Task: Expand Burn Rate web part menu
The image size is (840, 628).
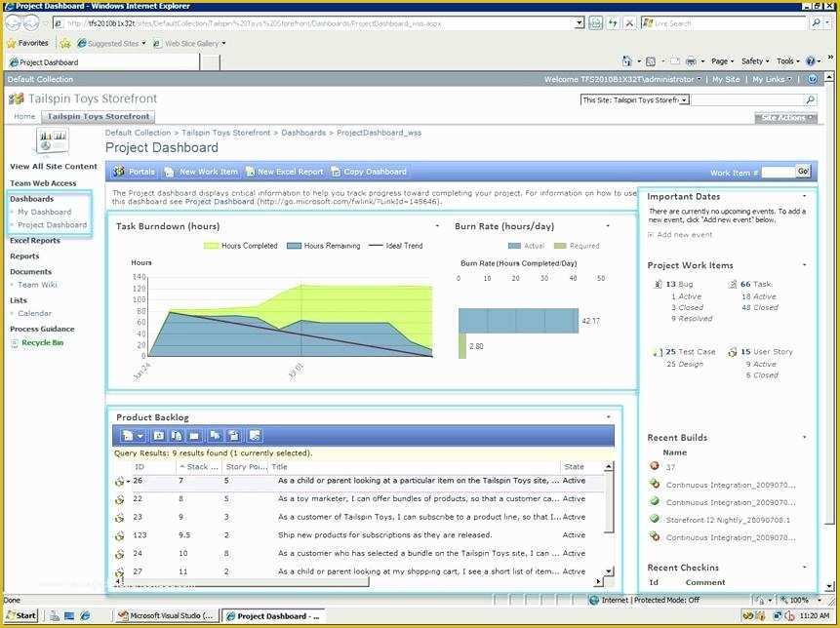Action: [x=608, y=226]
